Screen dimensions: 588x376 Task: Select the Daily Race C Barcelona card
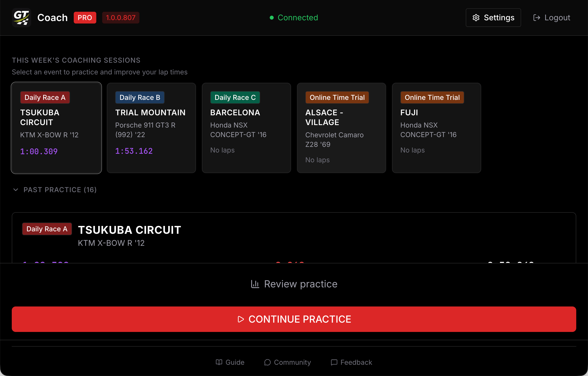246,128
